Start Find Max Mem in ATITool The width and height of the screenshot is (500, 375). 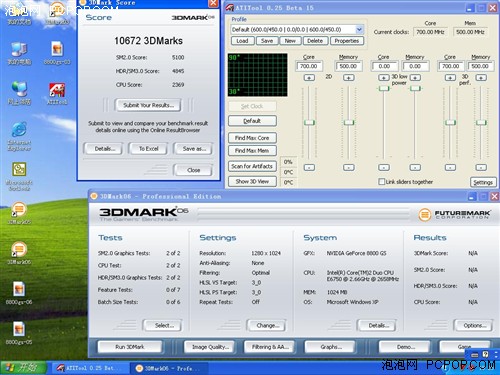(252, 151)
